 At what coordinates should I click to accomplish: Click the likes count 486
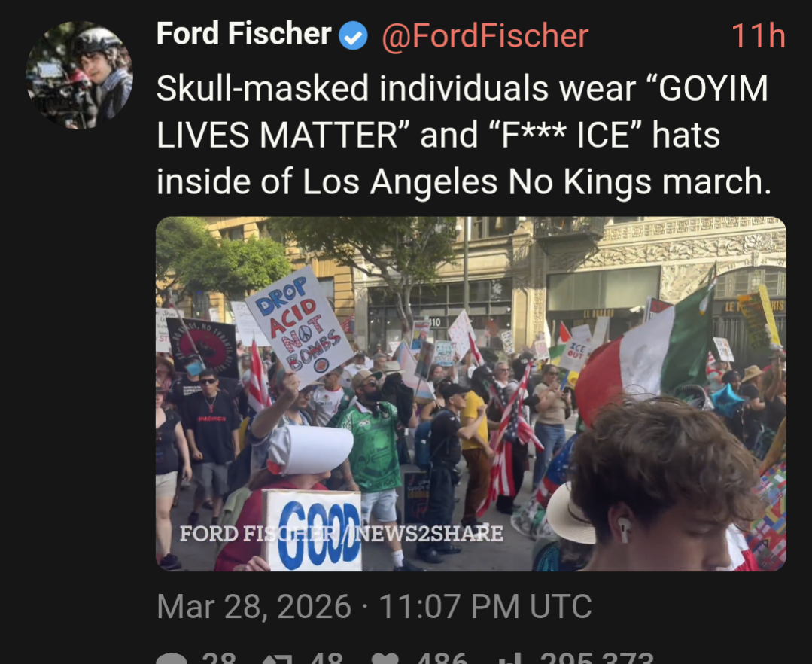pos(442,658)
